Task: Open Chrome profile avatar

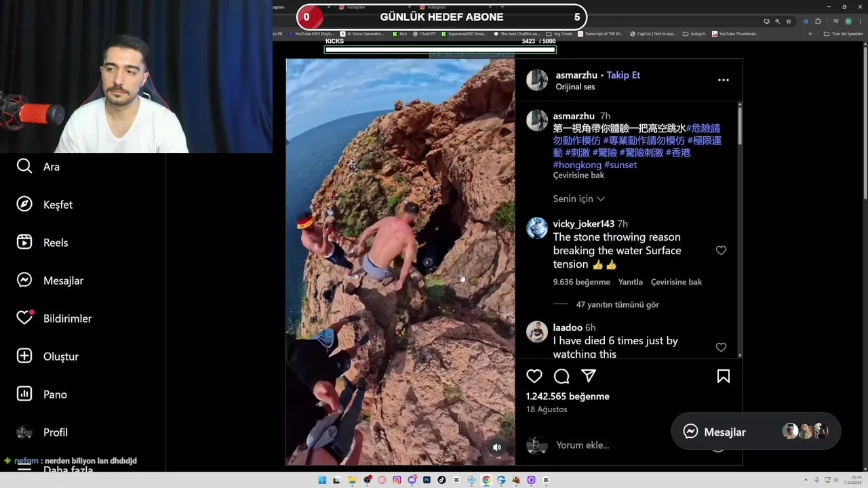Action: click(x=848, y=21)
